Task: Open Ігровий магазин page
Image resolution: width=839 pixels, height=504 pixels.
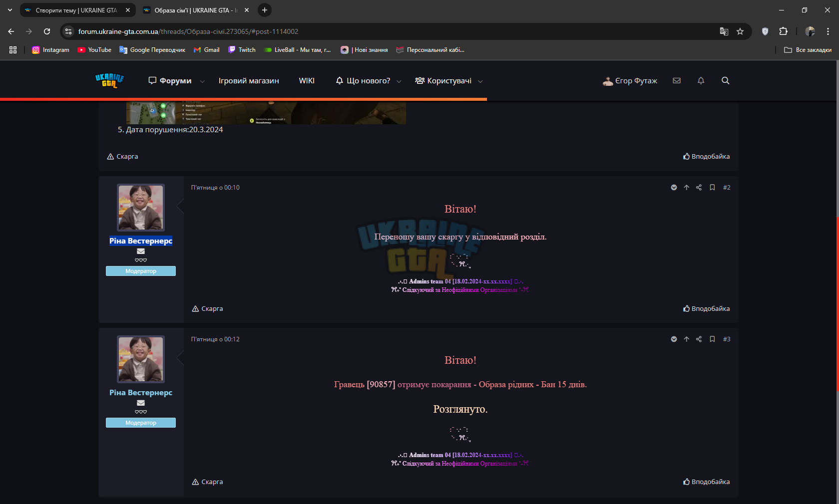Action: tap(249, 81)
